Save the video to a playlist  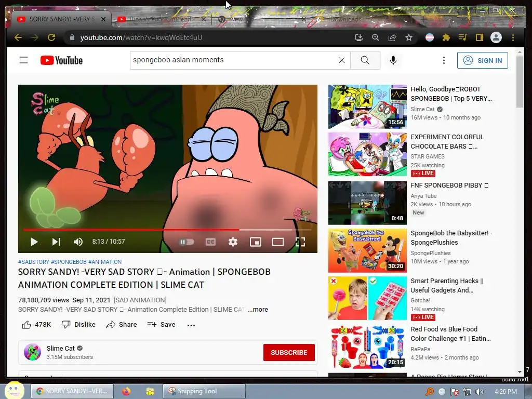coord(161,325)
